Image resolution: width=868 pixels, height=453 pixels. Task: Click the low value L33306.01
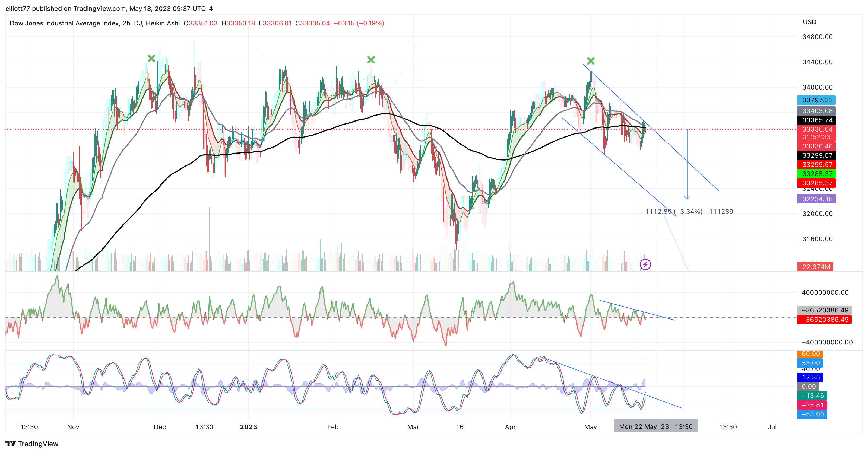(x=275, y=23)
